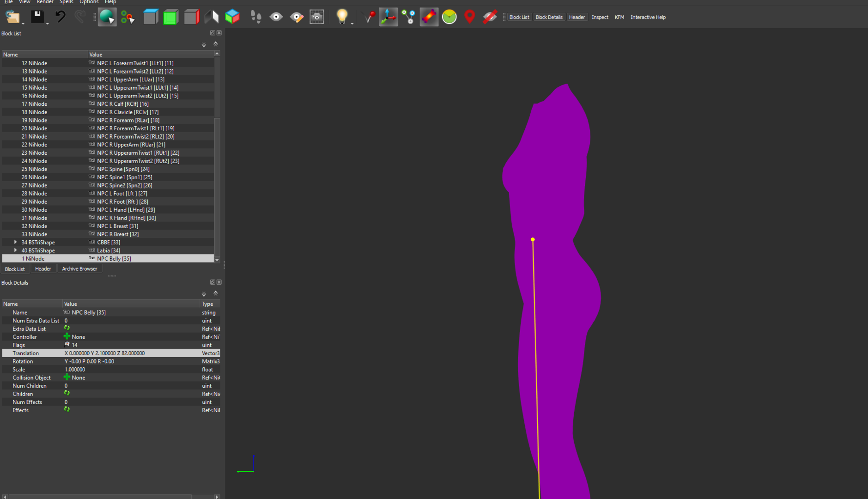Take a screenshot with the camera icon
Image resolution: width=868 pixels, height=499 pixels.
point(317,17)
